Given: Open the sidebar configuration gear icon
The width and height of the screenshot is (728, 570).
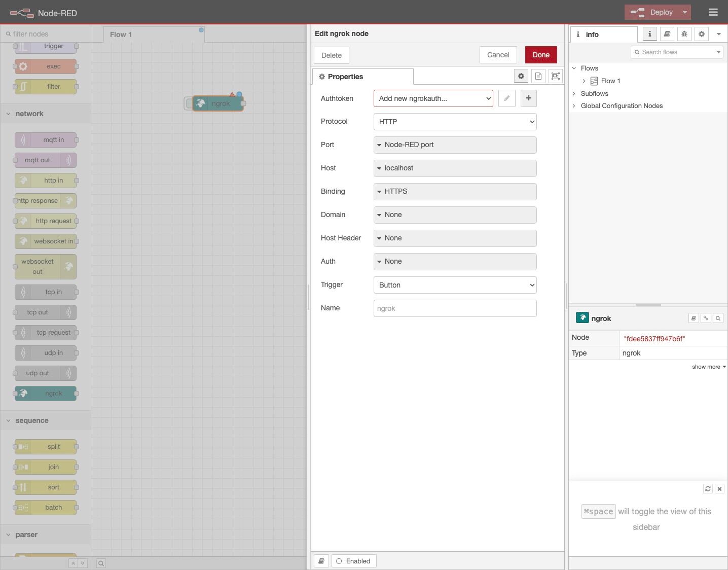Looking at the screenshot, I should [701, 34].
